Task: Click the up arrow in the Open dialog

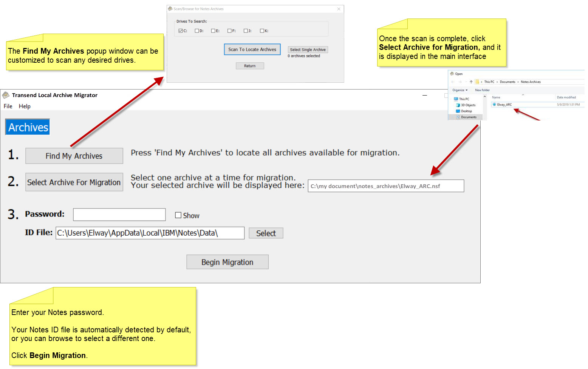Action: pos(471,82)
